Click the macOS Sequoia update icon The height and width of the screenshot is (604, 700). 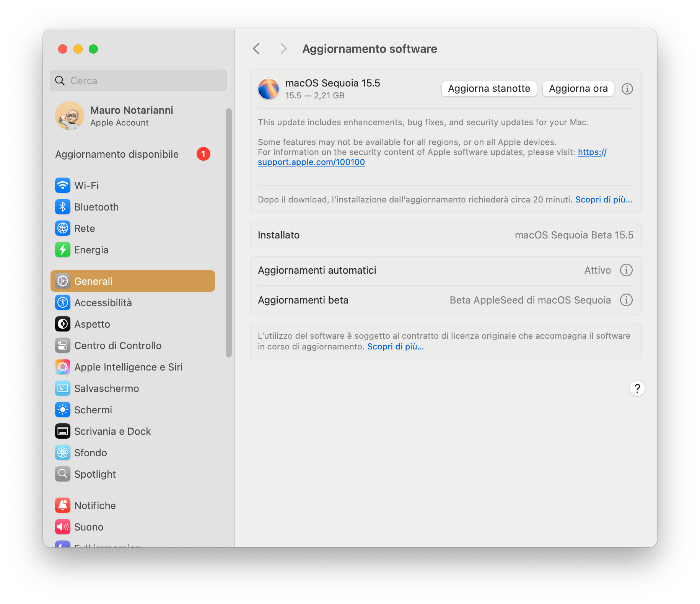[269, 89]
